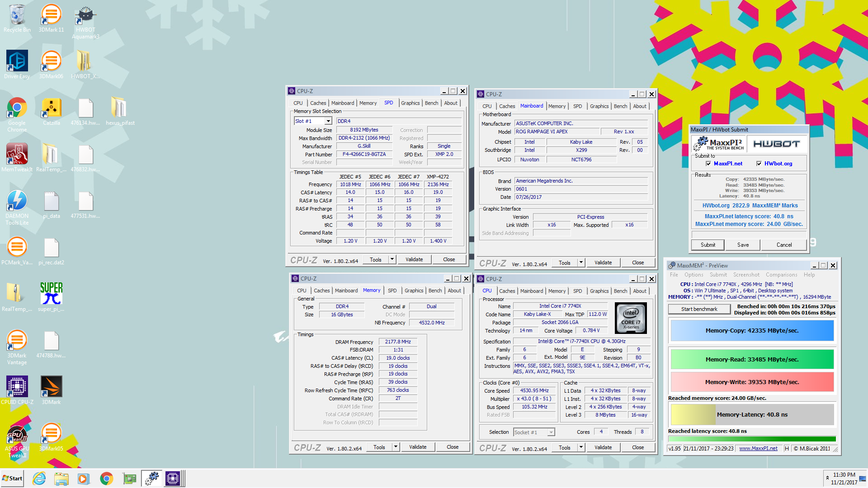Open the HWBOT Aquamark3 desktop shortcut

coord(85,21)
